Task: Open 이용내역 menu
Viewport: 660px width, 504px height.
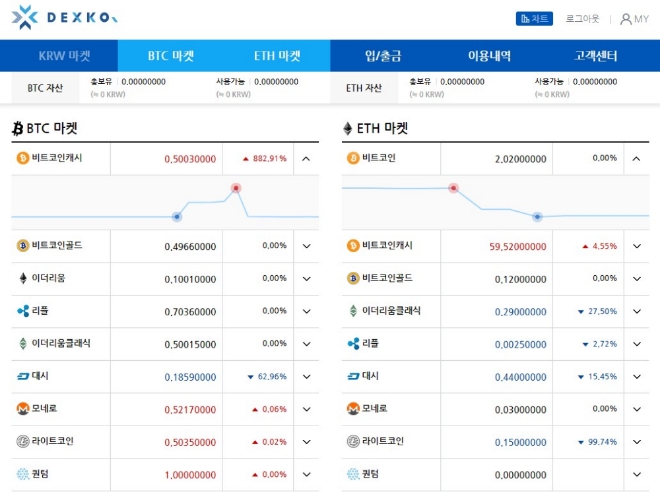Action: [490, 56]
